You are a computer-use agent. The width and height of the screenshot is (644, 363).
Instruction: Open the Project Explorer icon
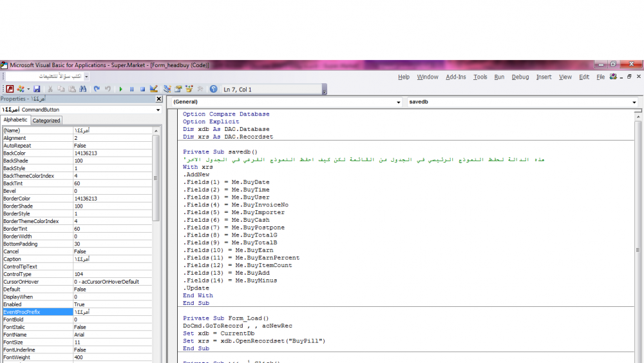tap(167, 89)
